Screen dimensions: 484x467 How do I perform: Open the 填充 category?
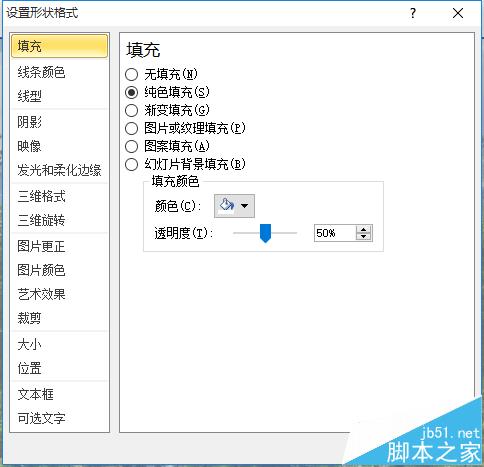60,46
